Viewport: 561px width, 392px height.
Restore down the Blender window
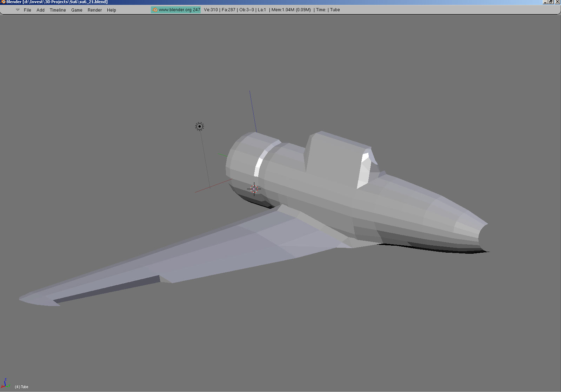pos(551,2)
